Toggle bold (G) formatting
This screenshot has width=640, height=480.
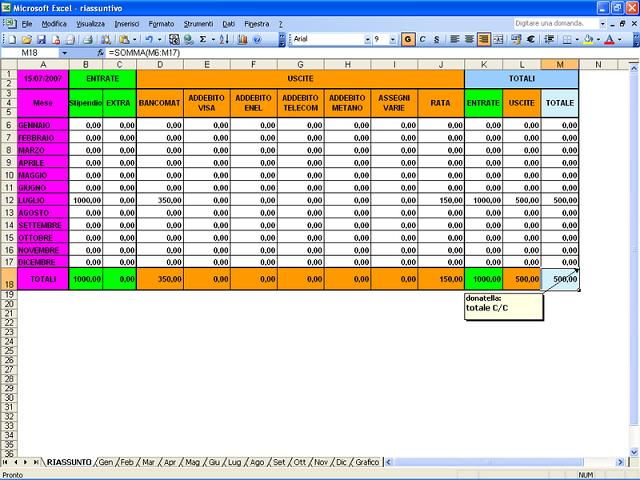[408, 39]
